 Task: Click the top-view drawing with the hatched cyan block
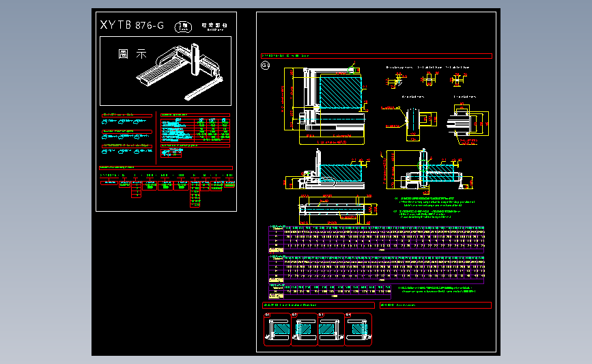(x=325, y=103)
